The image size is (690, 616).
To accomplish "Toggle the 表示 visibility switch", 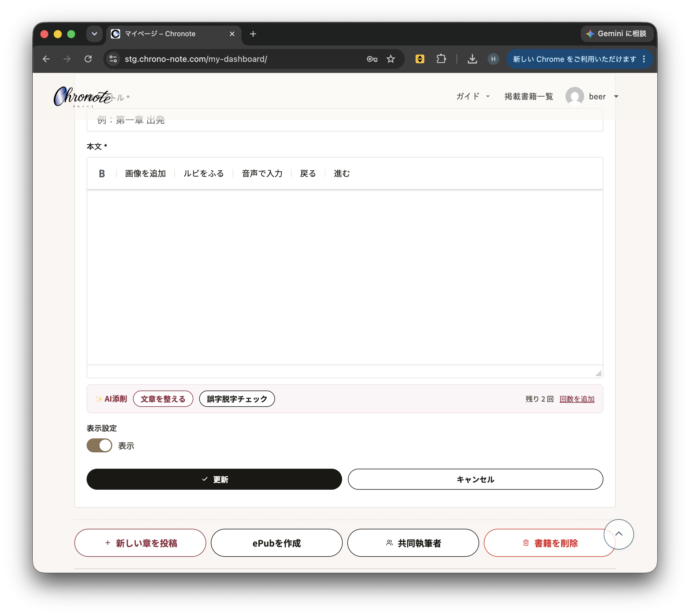I will tap(99, 445).
